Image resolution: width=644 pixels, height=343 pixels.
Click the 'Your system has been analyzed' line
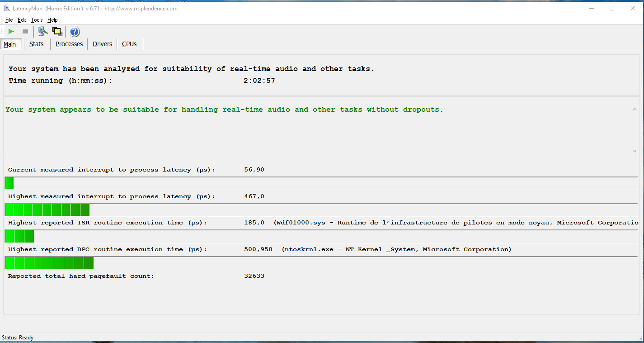(191, 69)
